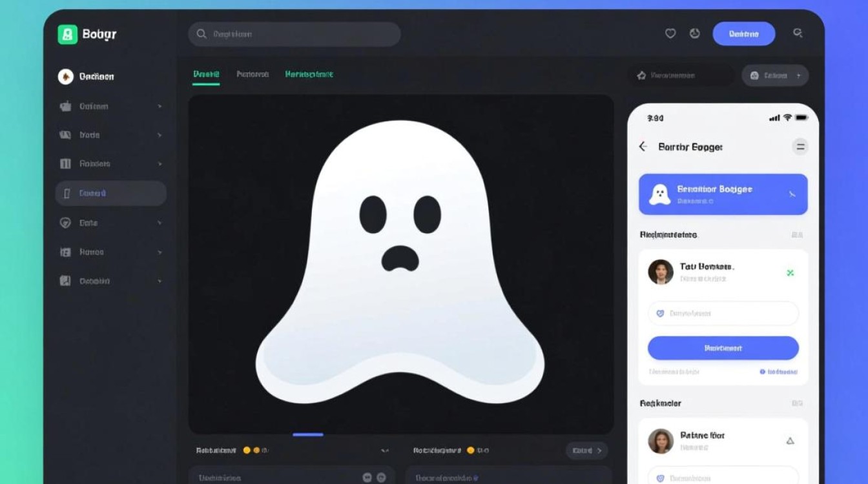This screenshot has width=868, height=484.
Task: Click the ghost icon on the blue phone card
Action: click(x=659, y=194)
